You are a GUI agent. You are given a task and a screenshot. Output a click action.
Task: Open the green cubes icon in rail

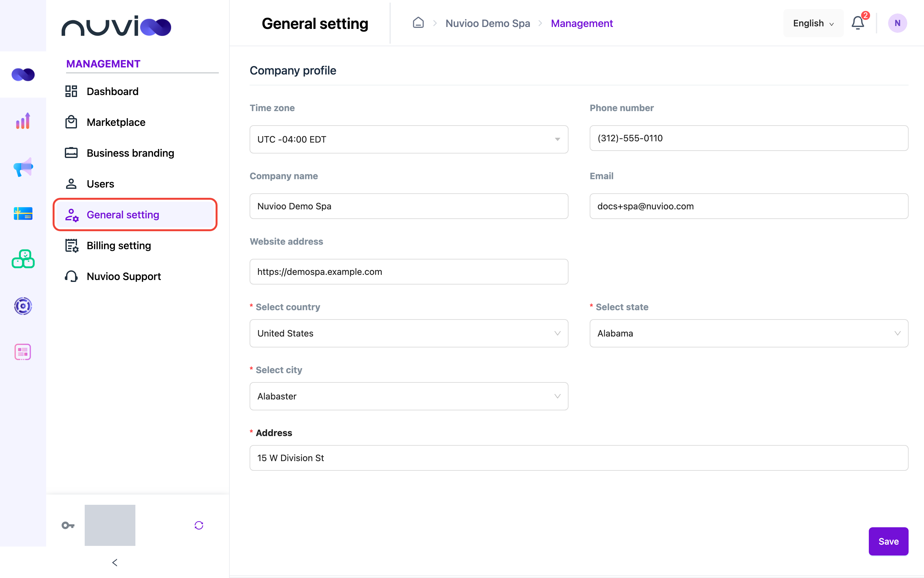coord(23,259)
